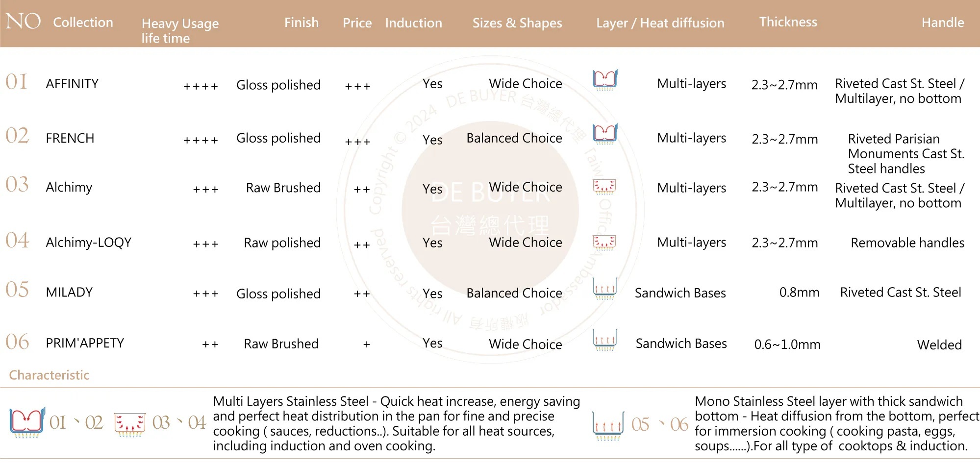Select the Thickness column header
The image size is (980, 466).
pyautogui.click(x=788, y=22)
